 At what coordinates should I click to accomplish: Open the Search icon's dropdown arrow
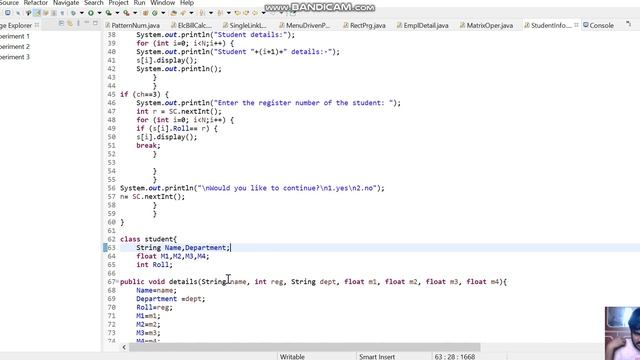coord(191,13)
